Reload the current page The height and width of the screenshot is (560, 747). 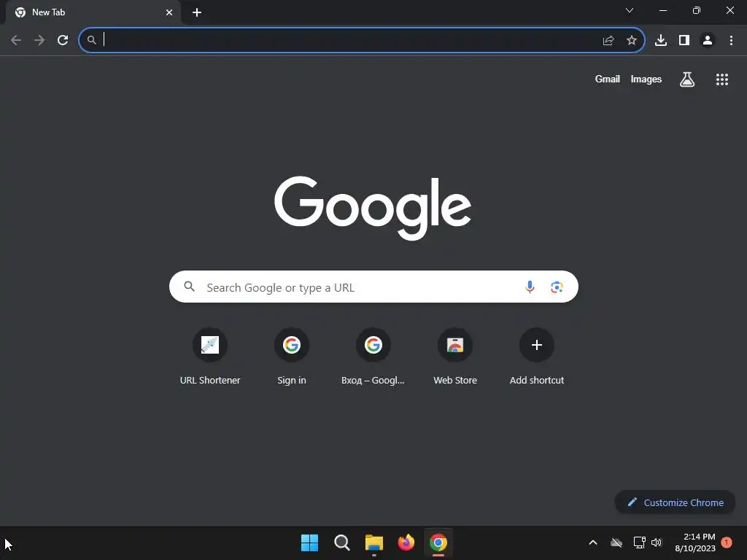(63, 40)
